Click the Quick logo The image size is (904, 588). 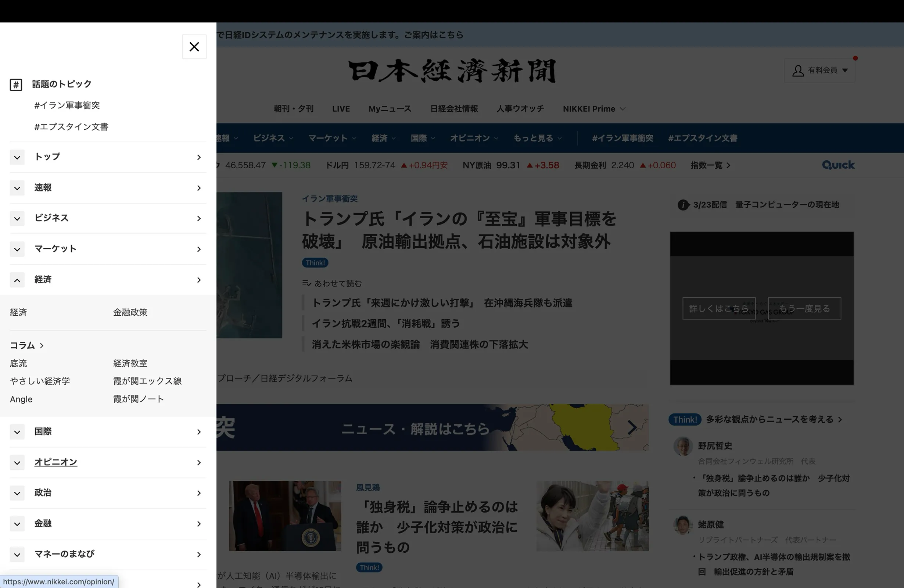click(838, 165)
